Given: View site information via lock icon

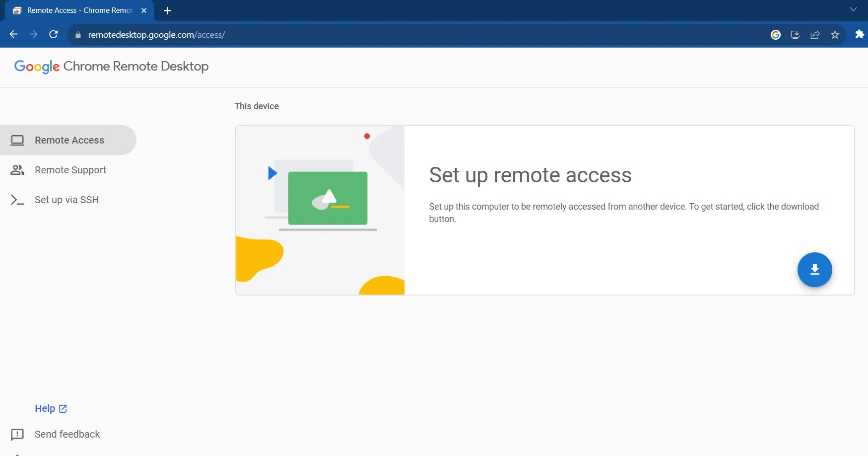Looking at the screenshot, I should [78, 35].
